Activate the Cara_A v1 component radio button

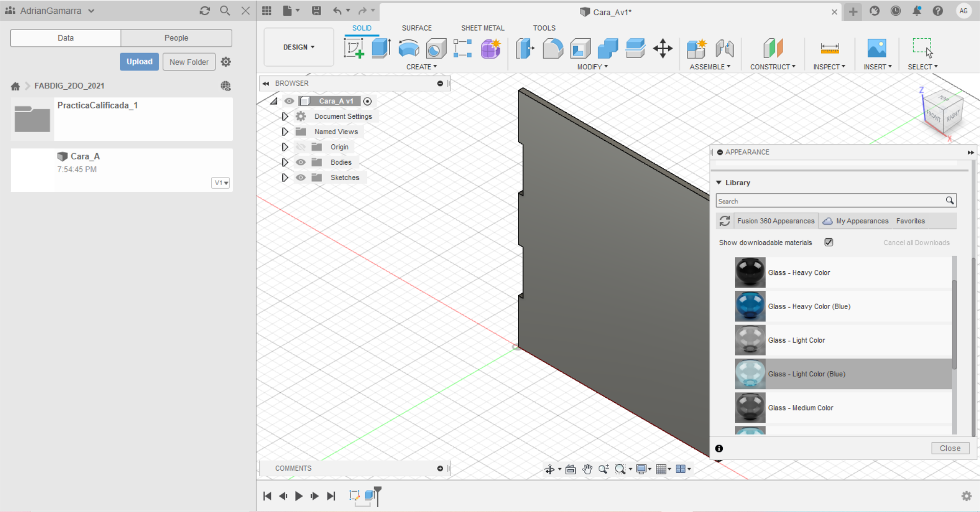pos(367,101)
